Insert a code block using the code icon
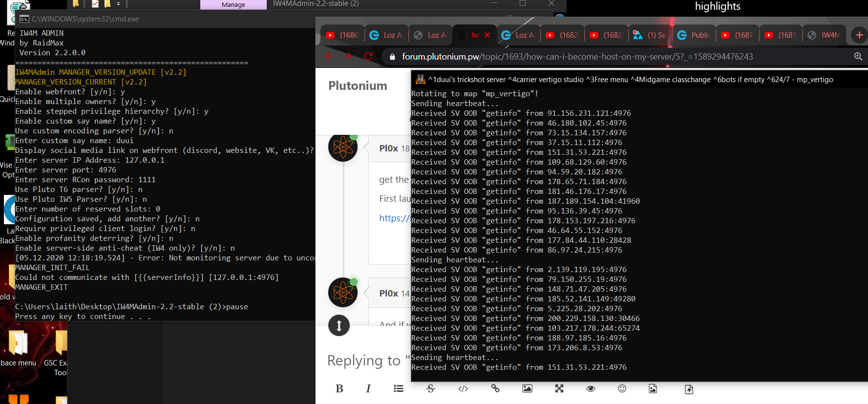 463,388
